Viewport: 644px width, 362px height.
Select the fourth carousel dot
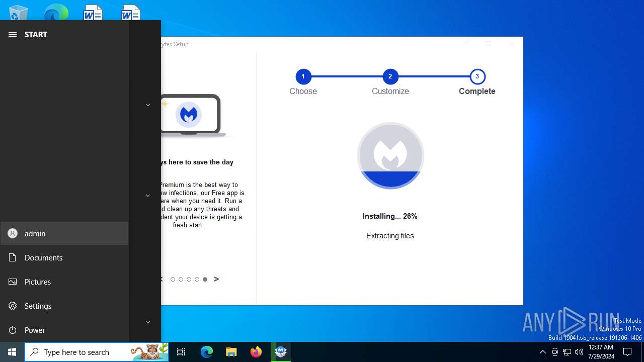(x=197, y=280)
